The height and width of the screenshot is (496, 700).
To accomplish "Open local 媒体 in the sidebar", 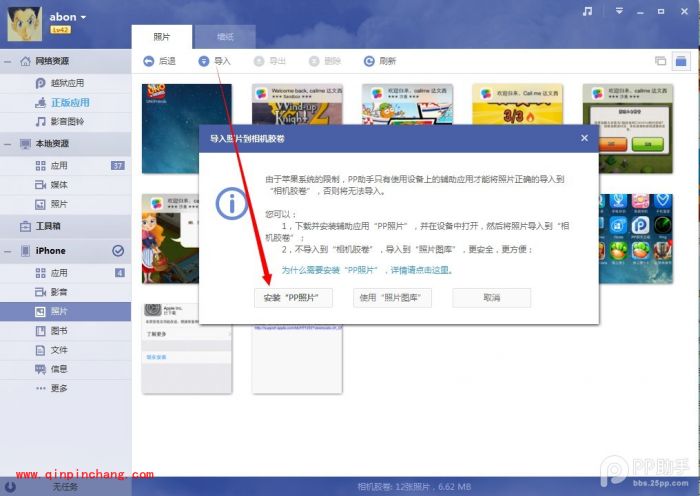I will point(65,185).
